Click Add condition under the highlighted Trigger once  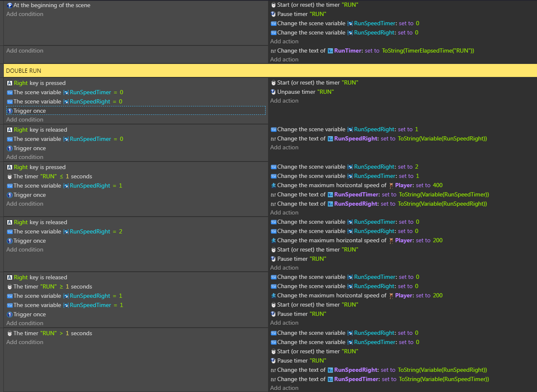[x=25, y=119]
